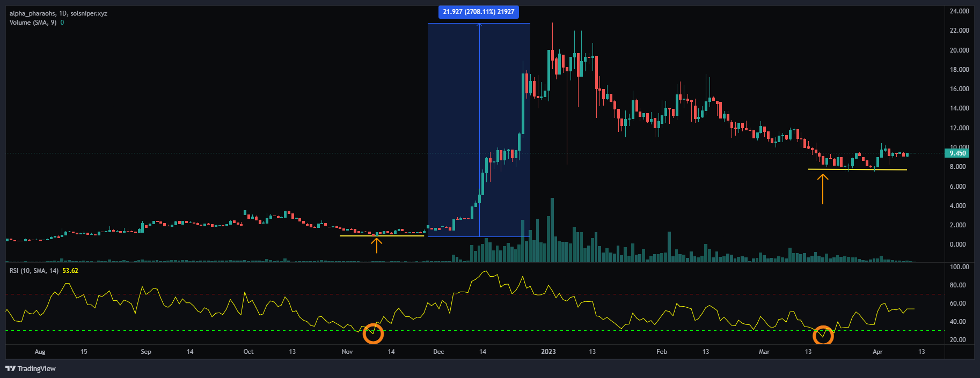Click the 40.00 RSI scale label

[x=957, y=322]
